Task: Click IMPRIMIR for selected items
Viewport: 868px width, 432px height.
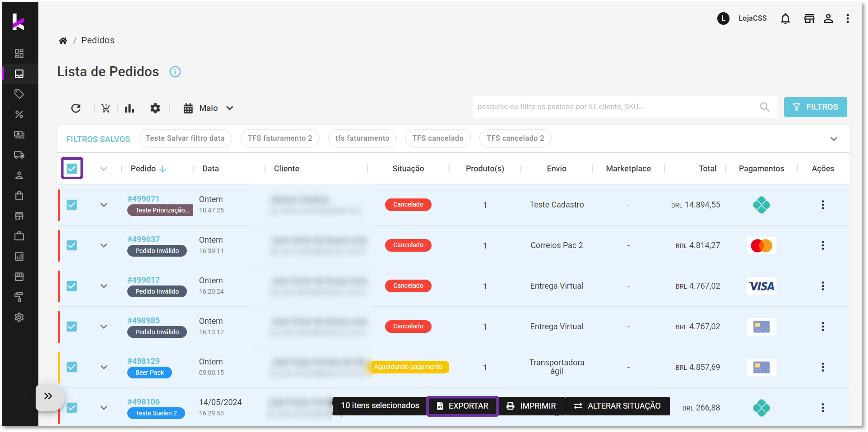Action: [x=531, y=406]
